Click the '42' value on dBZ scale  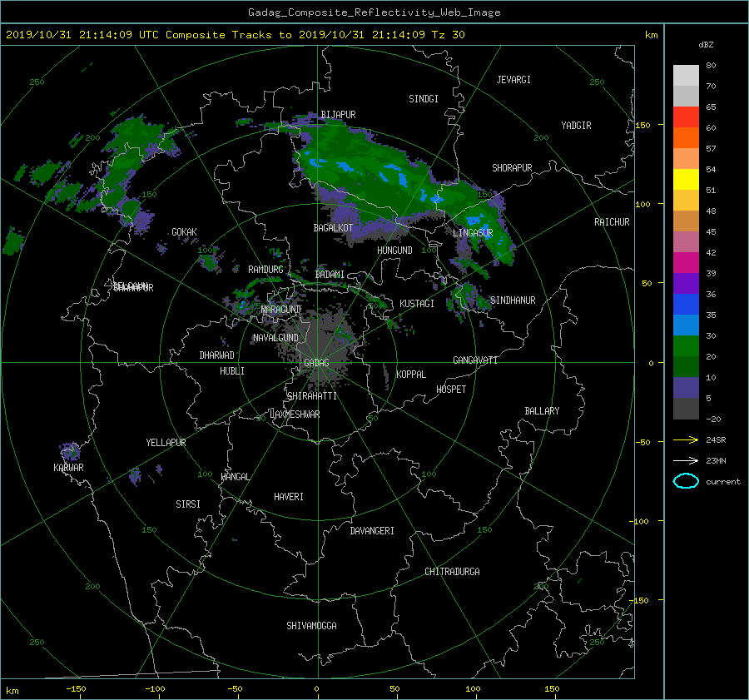click(711, 253)
